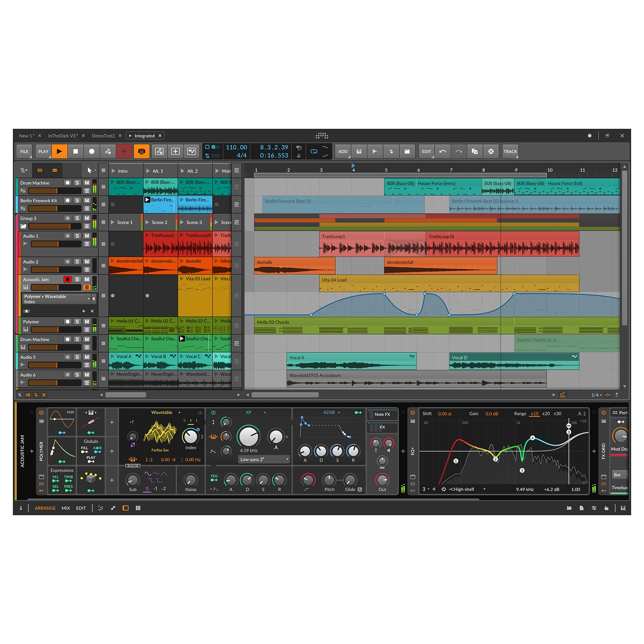Click the orange clip launcher overdub icon

pyautogui.click(x=141, y=151)
